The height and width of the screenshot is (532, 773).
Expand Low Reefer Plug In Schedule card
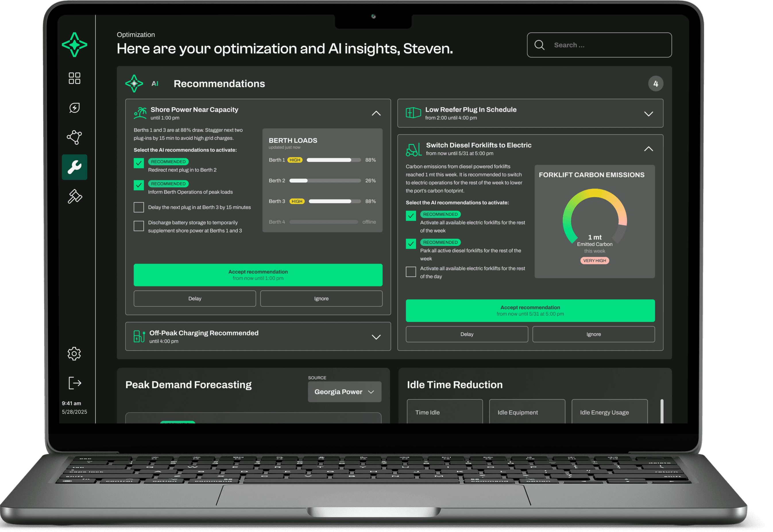pos(648,114)
